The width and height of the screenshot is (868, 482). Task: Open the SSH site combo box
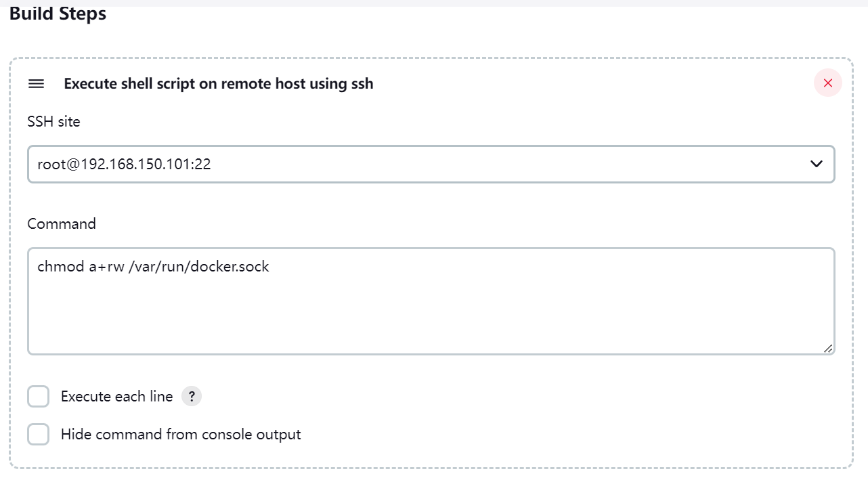[x=431, y=164]
